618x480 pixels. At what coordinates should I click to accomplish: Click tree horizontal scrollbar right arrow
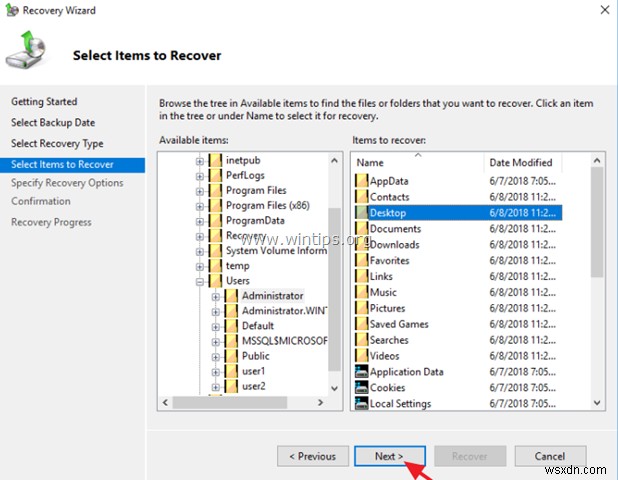tap(320, 402)
